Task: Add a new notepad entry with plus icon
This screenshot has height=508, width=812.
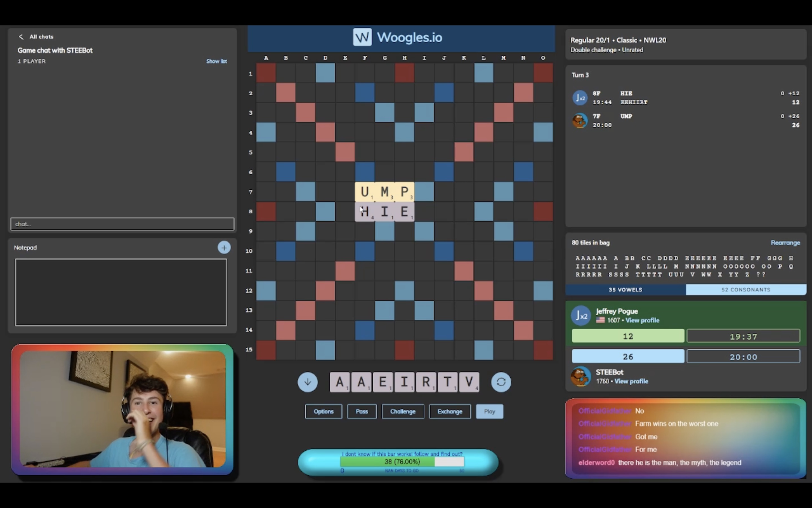Action: pos(224,248)
